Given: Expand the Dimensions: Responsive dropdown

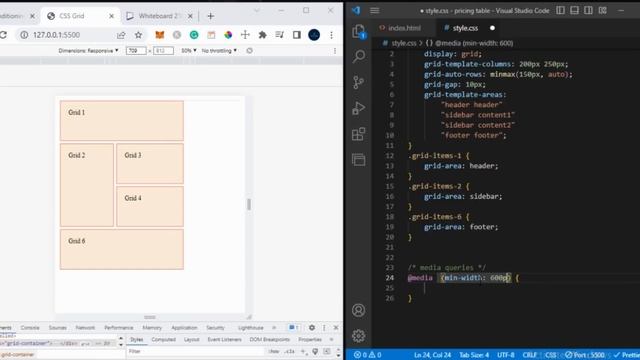Looking at the screenshot, I should click(89, 51).
